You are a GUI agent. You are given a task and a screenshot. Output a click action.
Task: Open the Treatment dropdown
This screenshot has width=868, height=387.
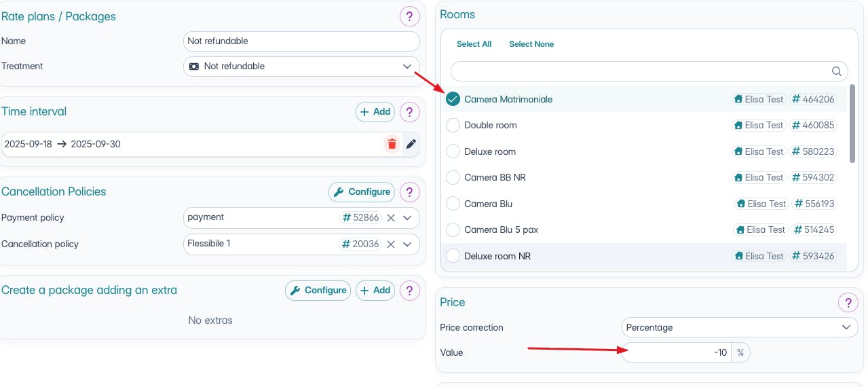pyautogui.click(x=407, y=67)
